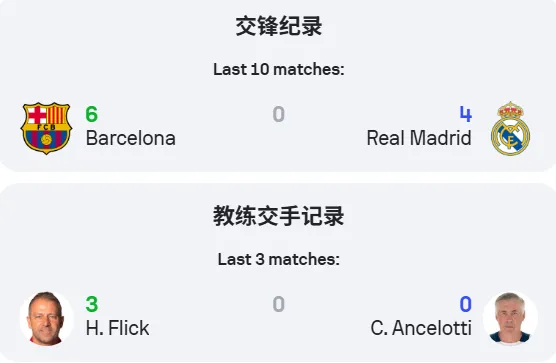Click the Real Madrid club crest
556x363 pixels.
click(510, 128)
